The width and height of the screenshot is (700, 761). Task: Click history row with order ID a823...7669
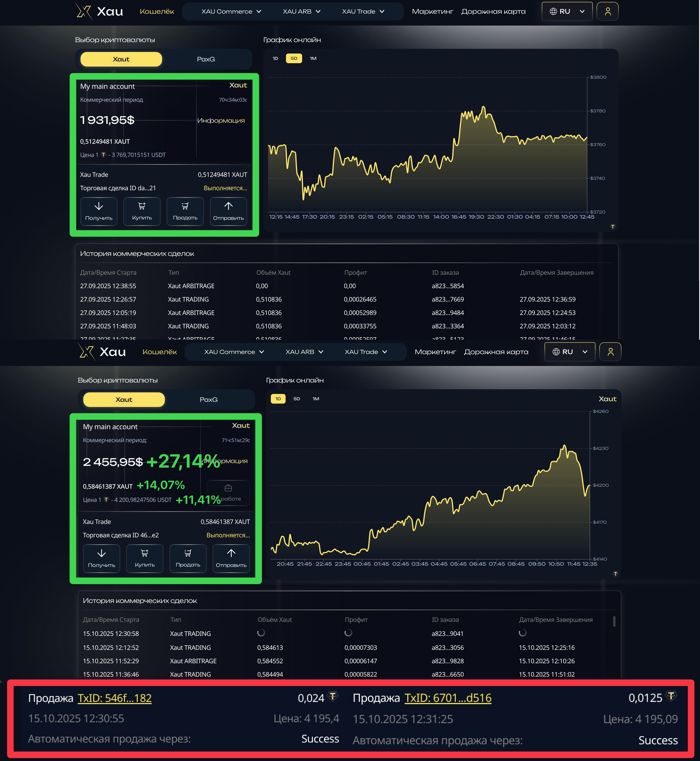448,299
